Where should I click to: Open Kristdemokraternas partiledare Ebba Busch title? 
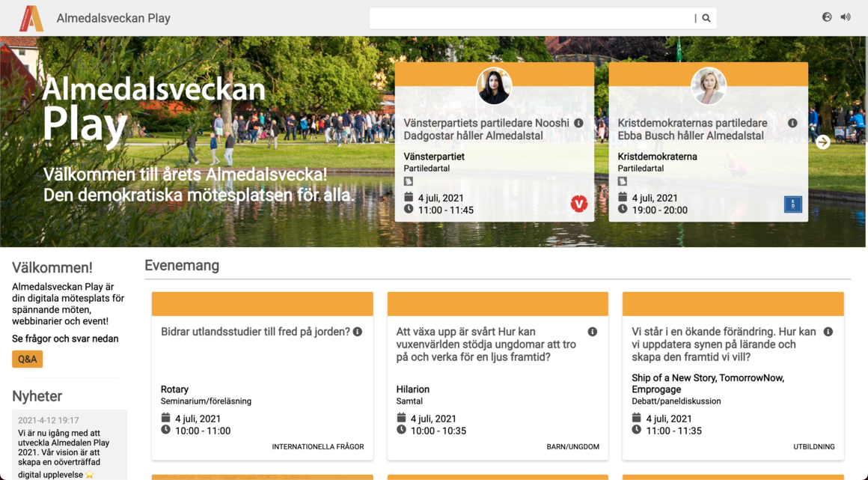692,129
